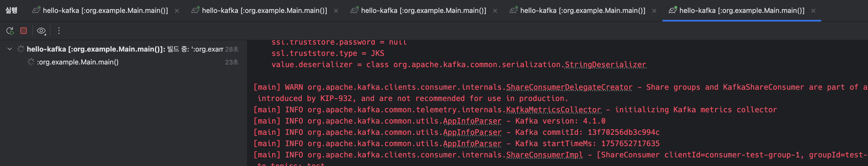Viewport: 868px width, 166px height.
Task: Open the ShareConsumerDelegateCreator class link
Action: tap(570, 87)
